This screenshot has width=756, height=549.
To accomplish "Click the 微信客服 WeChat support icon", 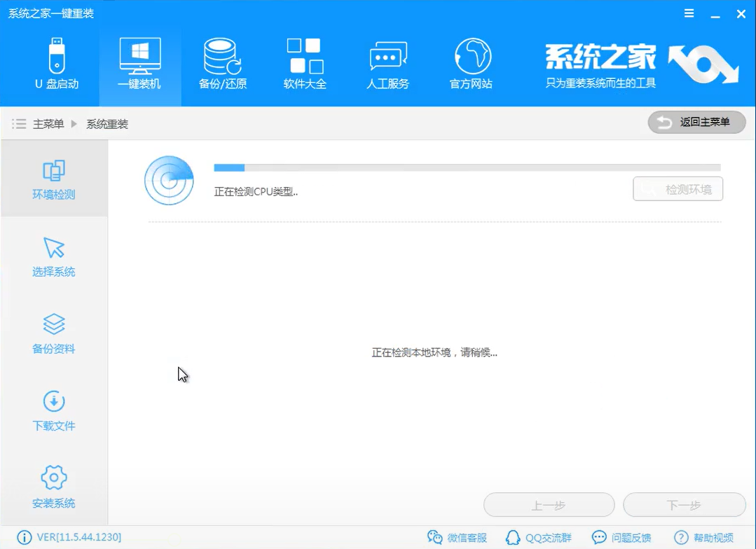I will click(x=456, y=538).
